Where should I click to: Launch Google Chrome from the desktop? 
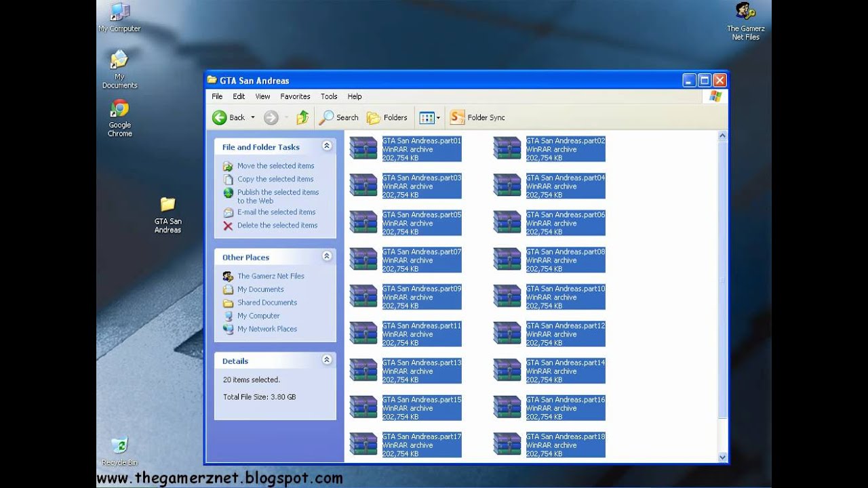(x=119, y=118)
